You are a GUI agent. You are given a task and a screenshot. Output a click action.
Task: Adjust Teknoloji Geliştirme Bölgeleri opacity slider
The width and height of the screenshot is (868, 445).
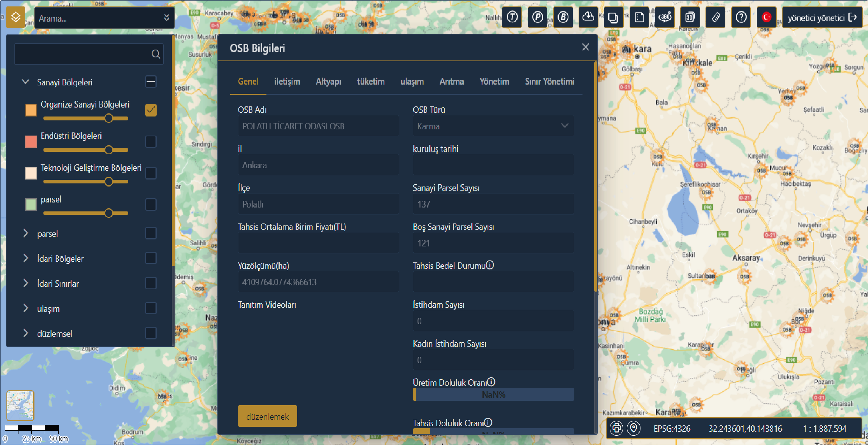[86, 182]
